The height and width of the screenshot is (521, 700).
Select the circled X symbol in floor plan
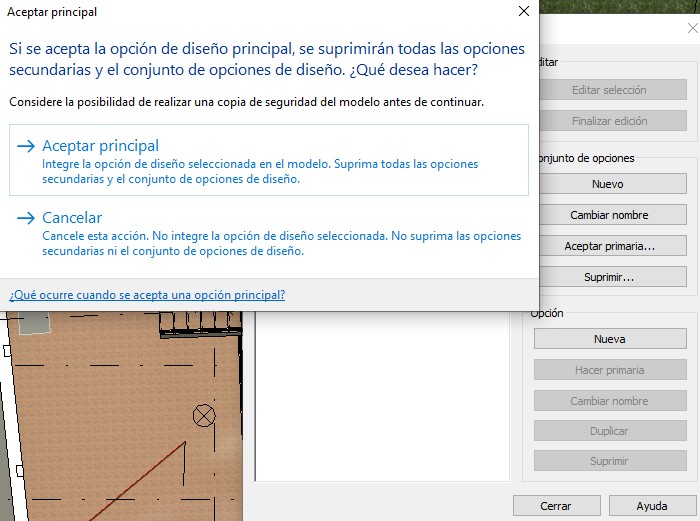204,415
